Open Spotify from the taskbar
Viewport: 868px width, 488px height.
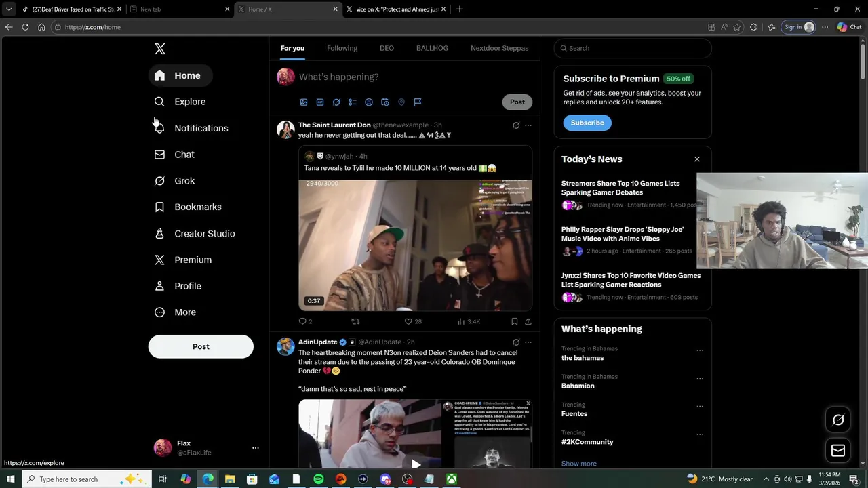point(319,479)
